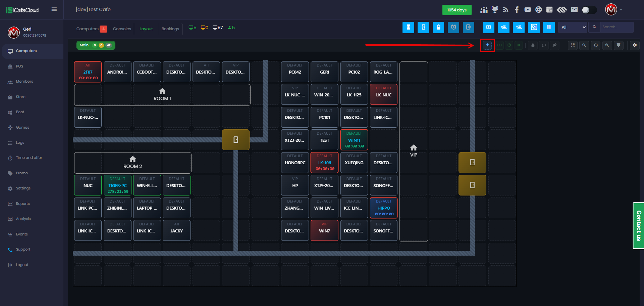
Task: Select the Main area green badge
Action: [x=96, y=45]
